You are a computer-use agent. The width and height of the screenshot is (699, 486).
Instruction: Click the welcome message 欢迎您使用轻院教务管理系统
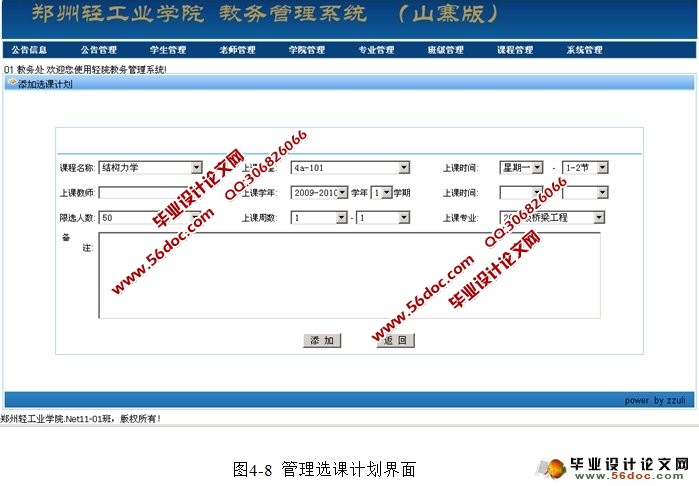coord(106,70)
